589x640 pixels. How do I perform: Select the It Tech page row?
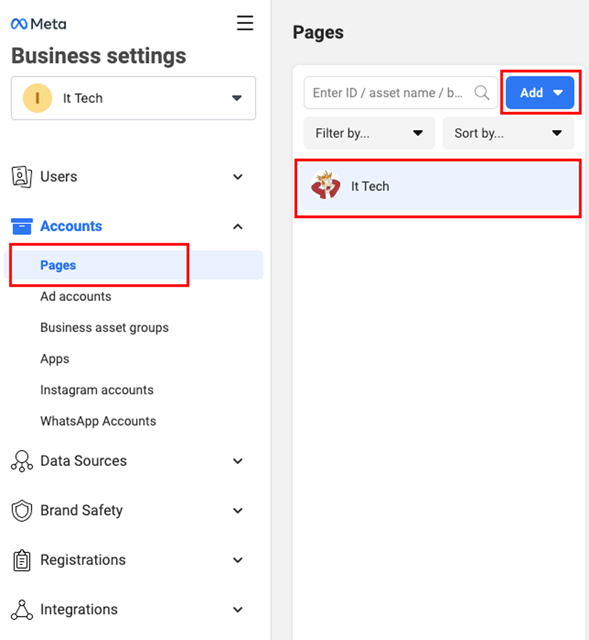439,186
